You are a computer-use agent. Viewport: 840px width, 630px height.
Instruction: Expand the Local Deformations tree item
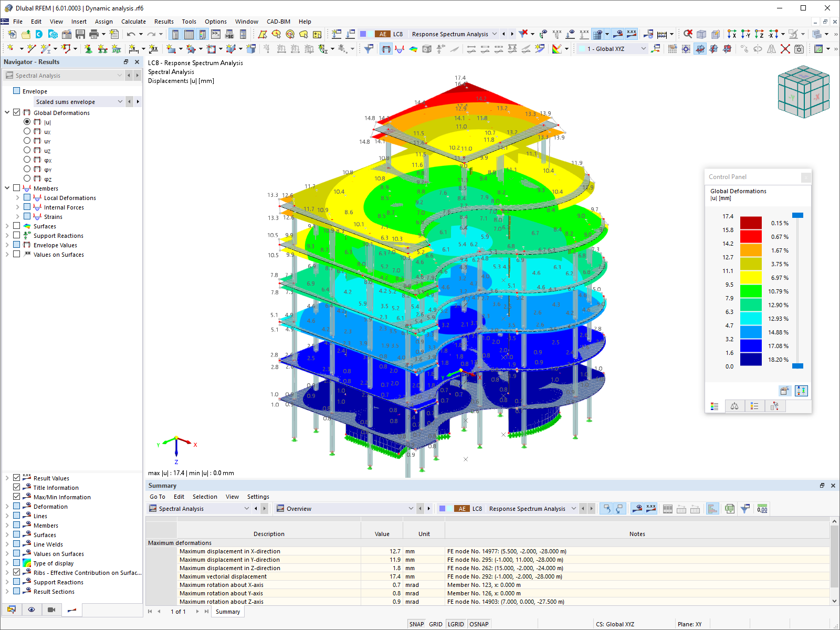pos(17,197)
